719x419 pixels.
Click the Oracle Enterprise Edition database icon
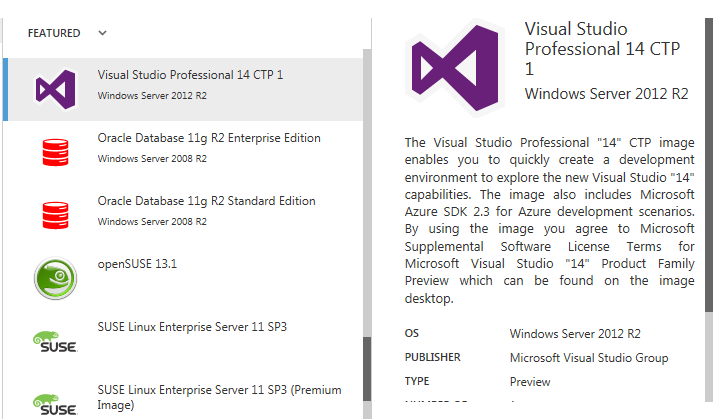(55, 152)
